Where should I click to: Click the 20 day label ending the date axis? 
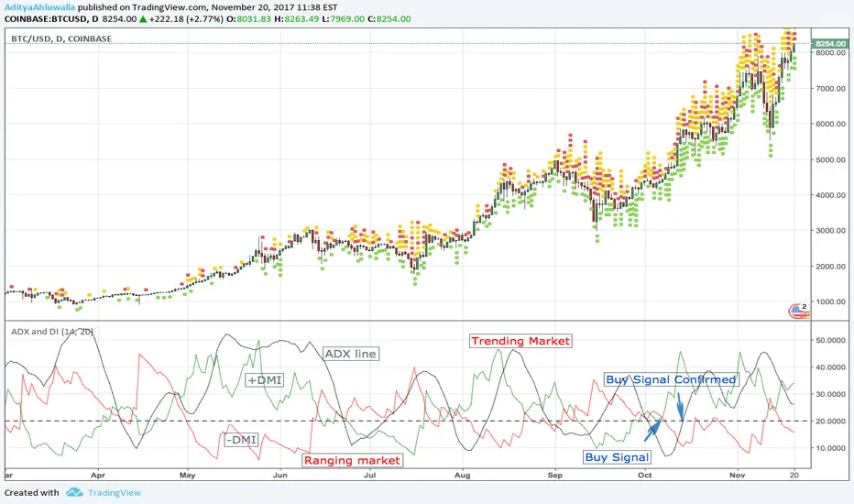794,475
